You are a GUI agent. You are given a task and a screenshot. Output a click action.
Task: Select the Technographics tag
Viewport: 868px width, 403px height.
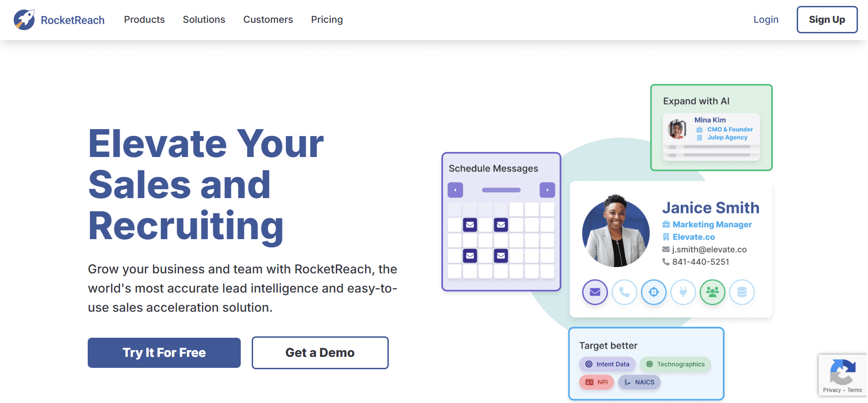(676, 364)
